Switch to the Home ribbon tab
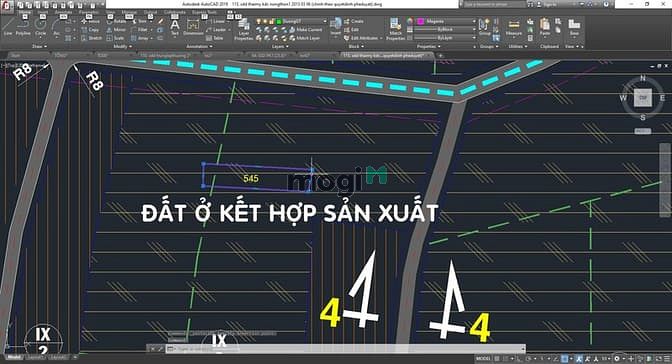Viewport: 672px width, 364px height. tap(25, 12)
